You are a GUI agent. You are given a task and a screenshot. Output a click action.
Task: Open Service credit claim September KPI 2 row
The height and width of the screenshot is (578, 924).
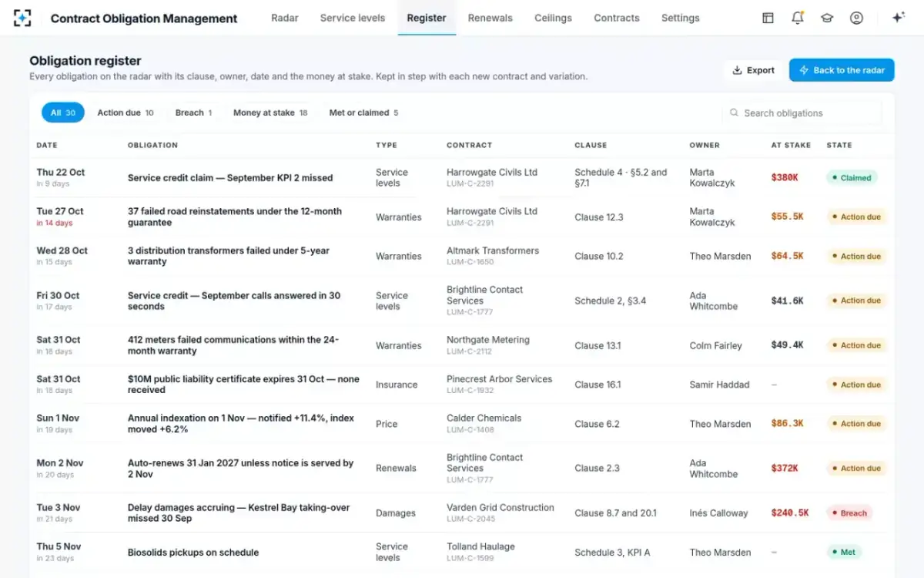462,178
